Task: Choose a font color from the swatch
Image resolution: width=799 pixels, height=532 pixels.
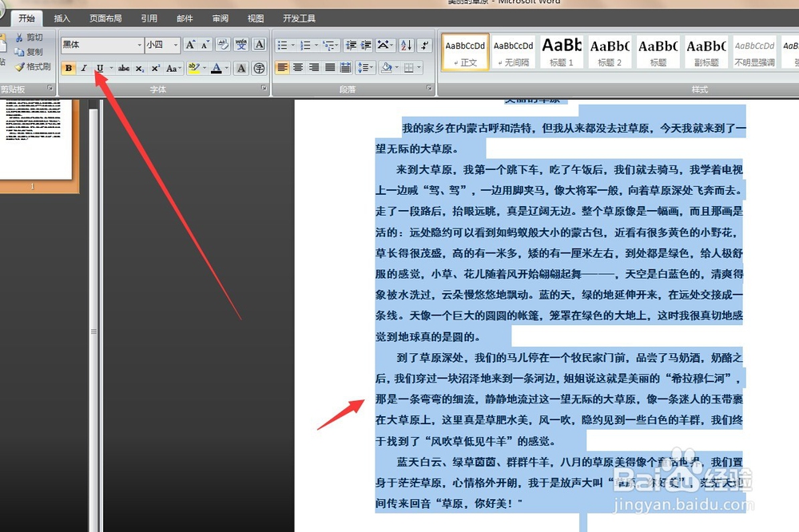Action: point(216,67)
